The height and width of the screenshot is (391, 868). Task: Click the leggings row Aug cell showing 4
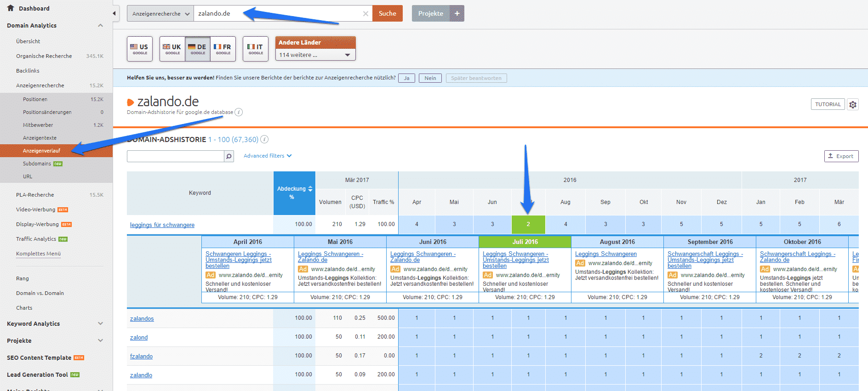click(x=565, y=224)
